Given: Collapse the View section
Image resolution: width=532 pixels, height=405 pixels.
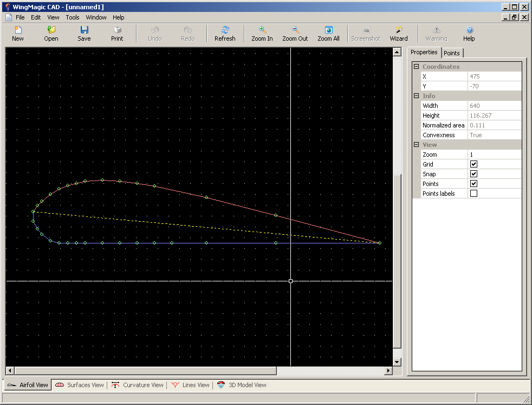Looking at the screenshot, I should tap(416, 145).
